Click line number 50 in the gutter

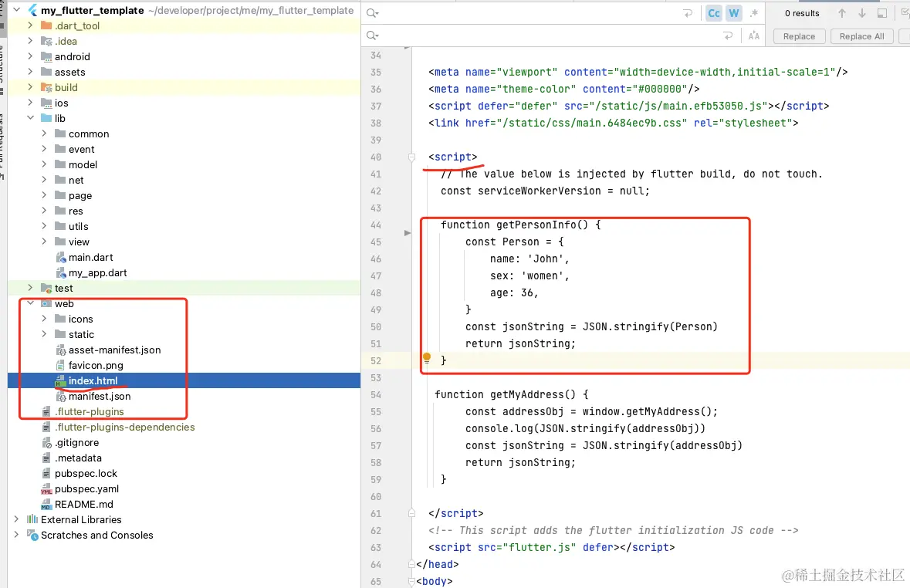(375, 327)
